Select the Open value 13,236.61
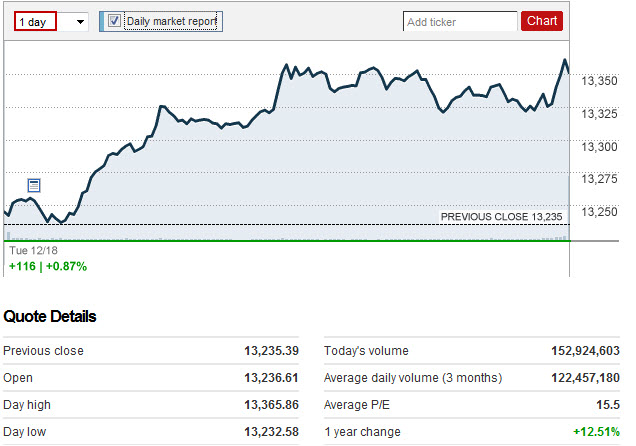Viewport: 636px width, 446px height. coord(271,378)
